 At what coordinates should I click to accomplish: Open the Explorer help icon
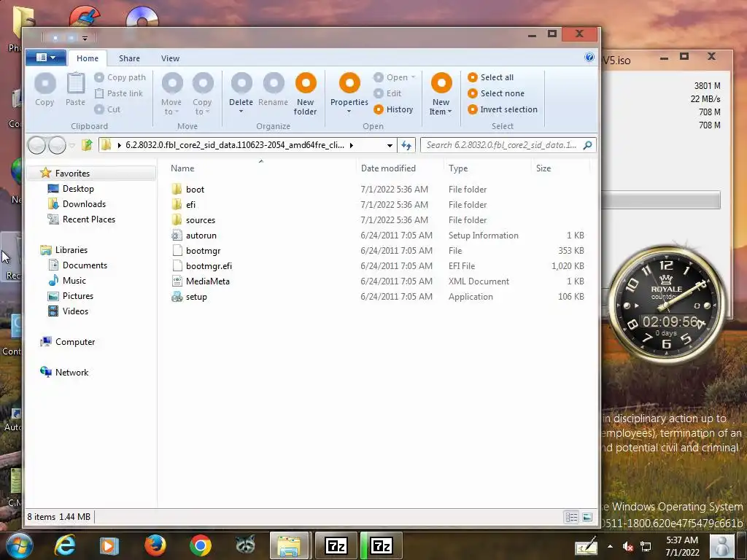tap(589, 57)
